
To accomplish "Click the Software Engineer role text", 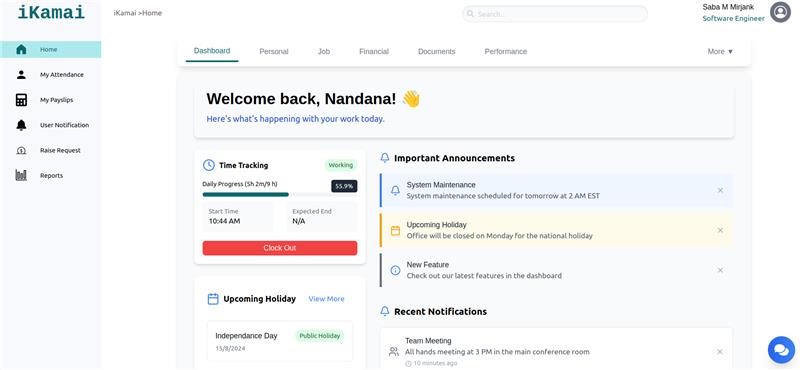I will (x=733, y=18).
